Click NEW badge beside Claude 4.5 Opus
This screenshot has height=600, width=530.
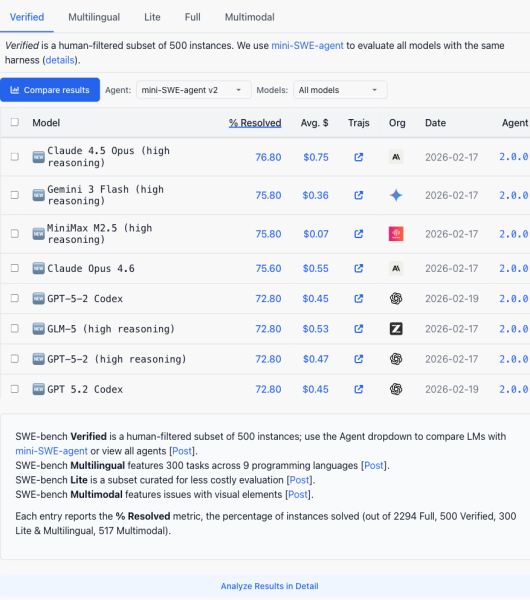point(39,157)
